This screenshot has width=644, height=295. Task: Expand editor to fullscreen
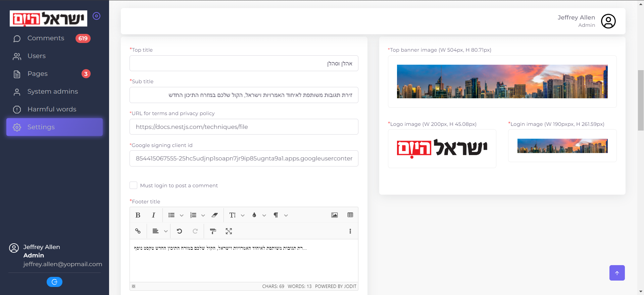[x=229, y=231]
